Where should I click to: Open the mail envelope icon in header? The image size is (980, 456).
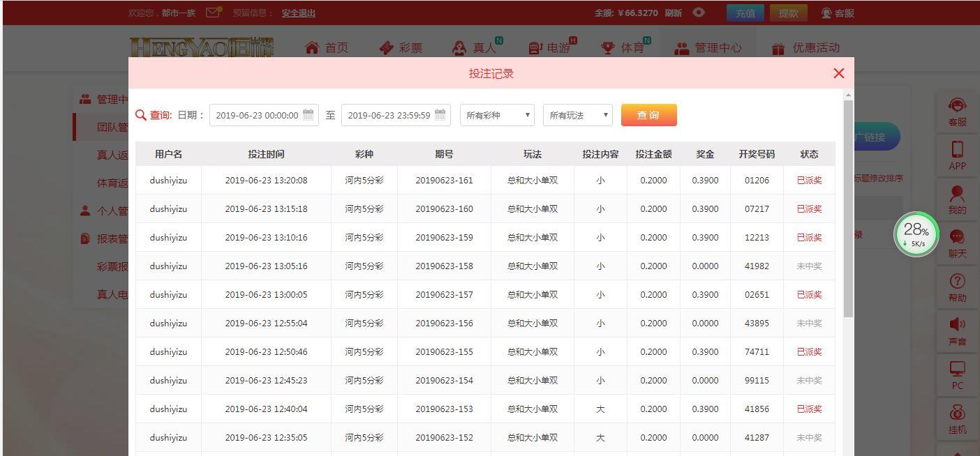click(x=214, y=12)
